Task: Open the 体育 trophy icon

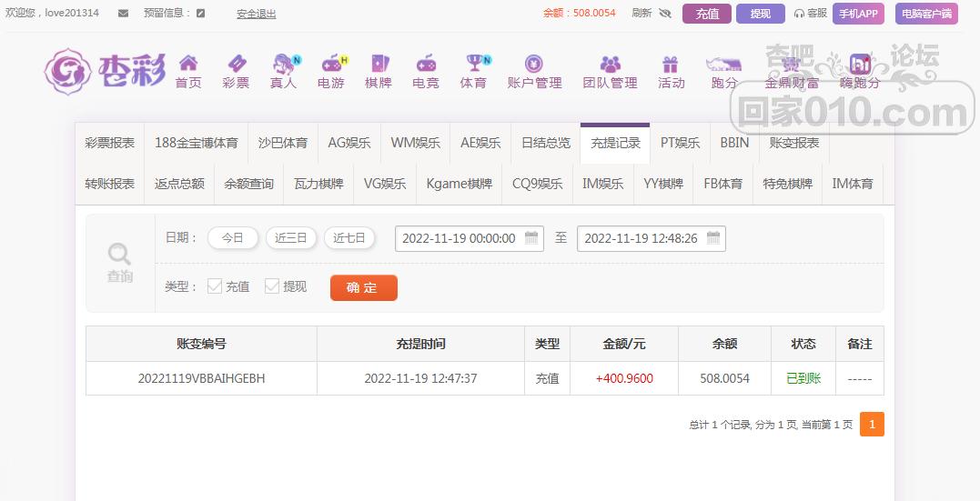Action: pos(474,64)
